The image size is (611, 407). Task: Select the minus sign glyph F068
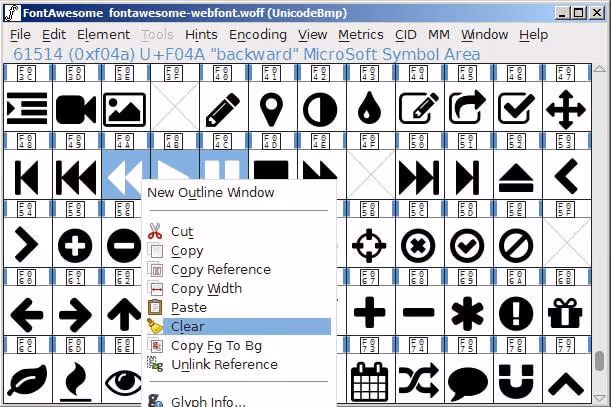click(419, 312)
